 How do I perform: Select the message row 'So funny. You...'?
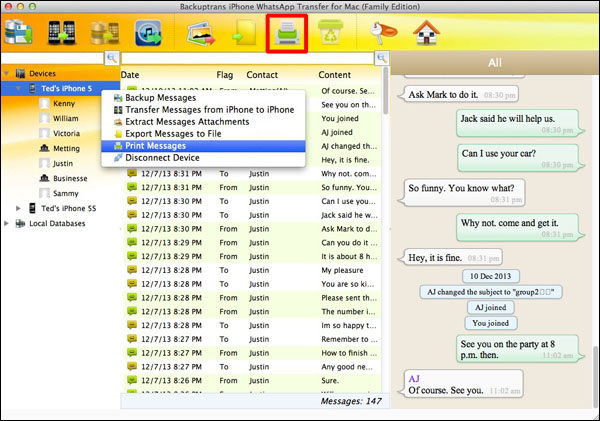click(252, 188)
